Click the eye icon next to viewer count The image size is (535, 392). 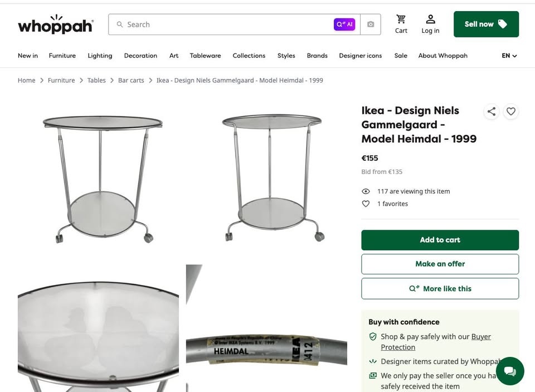(x=366, y=191)
